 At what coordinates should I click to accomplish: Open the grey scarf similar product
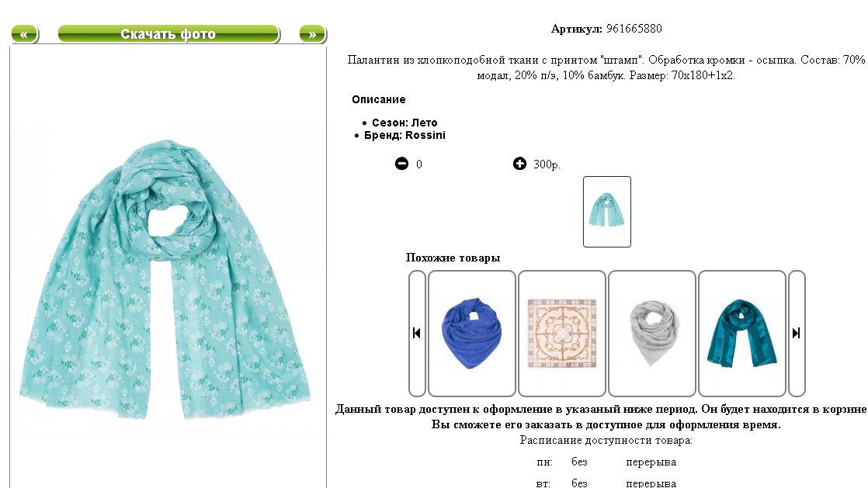pos(652,333)
